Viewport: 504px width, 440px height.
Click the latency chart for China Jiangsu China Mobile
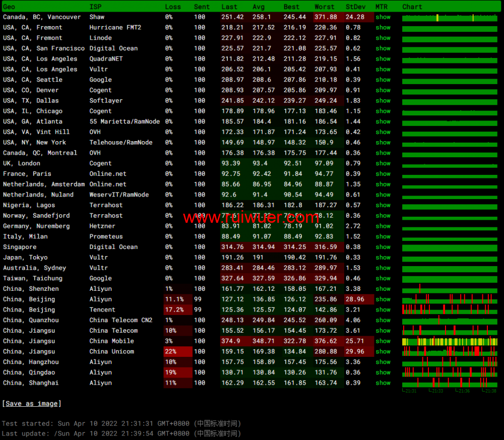point(450,342)
